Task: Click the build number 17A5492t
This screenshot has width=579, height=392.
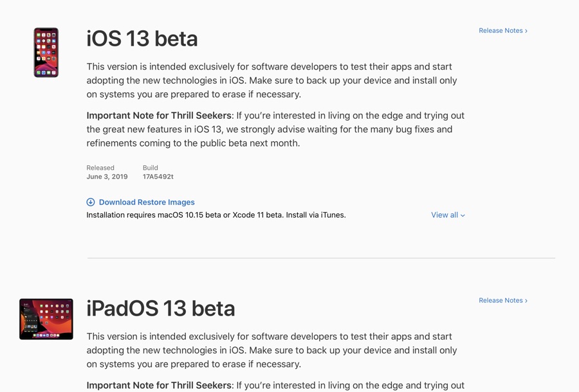Action: point(158,177)
